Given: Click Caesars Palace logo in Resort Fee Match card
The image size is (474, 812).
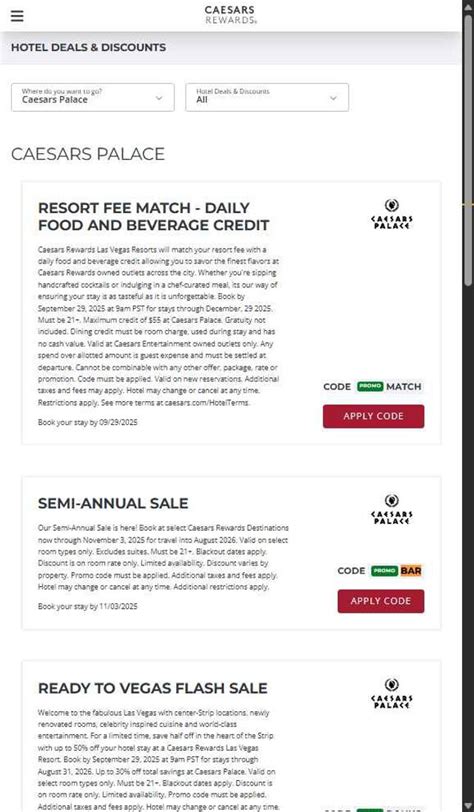Looking at the screenshot, I should click(392, 214).
